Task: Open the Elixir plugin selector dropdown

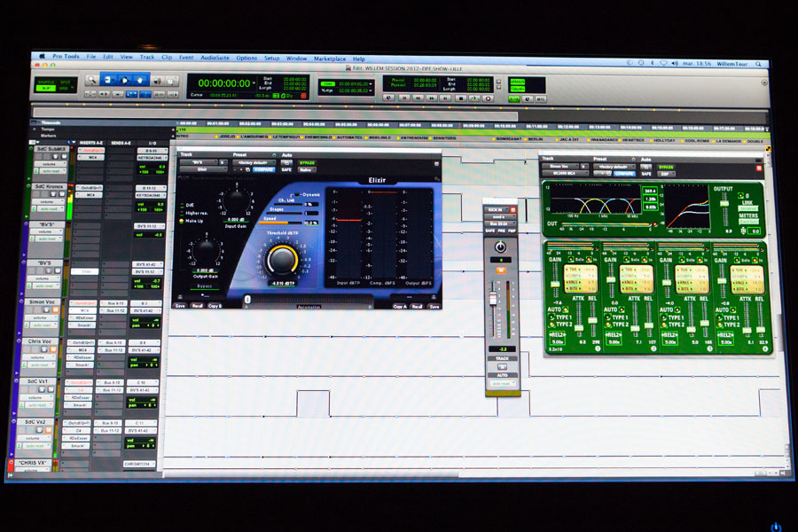Action: pos(203,169)
